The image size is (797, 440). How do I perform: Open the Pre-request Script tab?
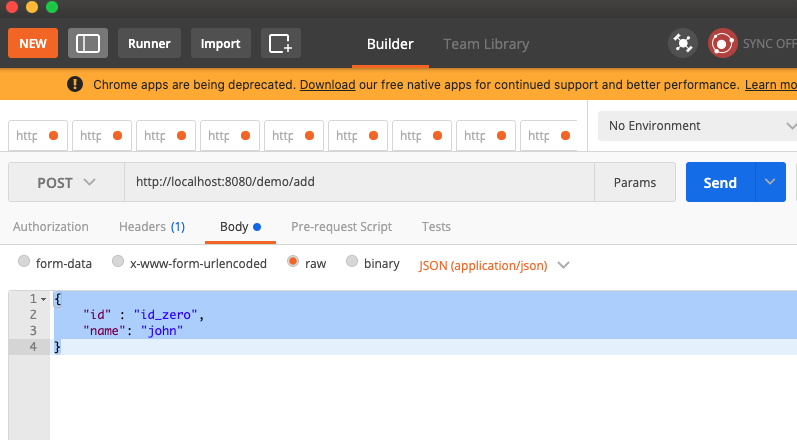341,227
